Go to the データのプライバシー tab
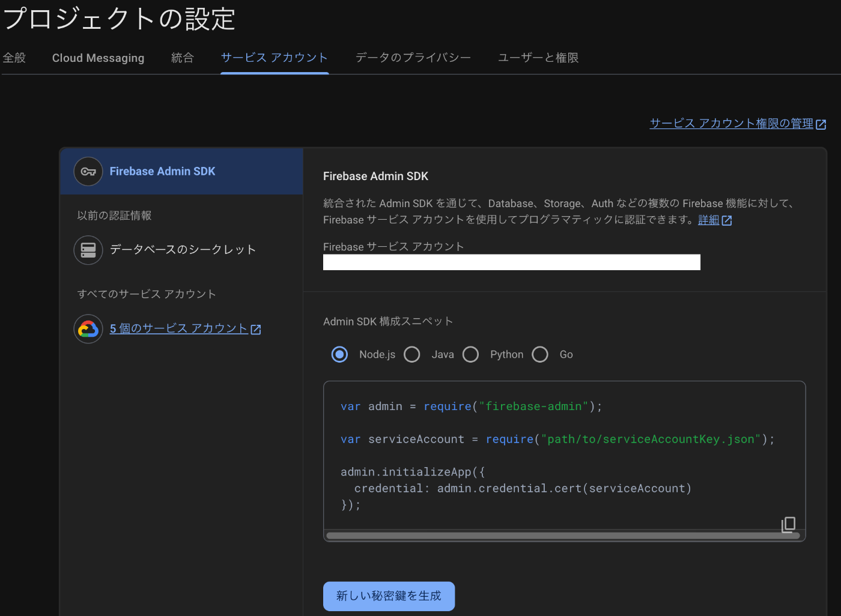841x616 pixels. (413, 58)
